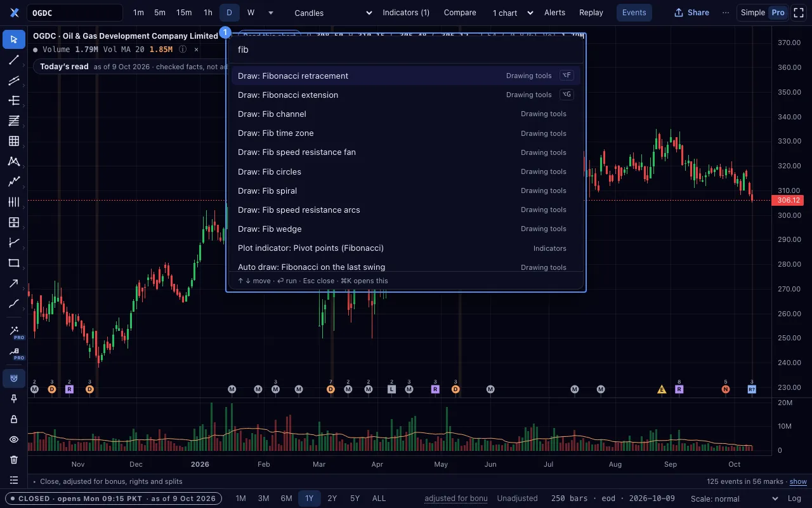Image resolution: width=812 pixels, height=508 pixels.
Task: Open Indicators (1) panel
Action: pyautogui.click(x=406, y=13)
